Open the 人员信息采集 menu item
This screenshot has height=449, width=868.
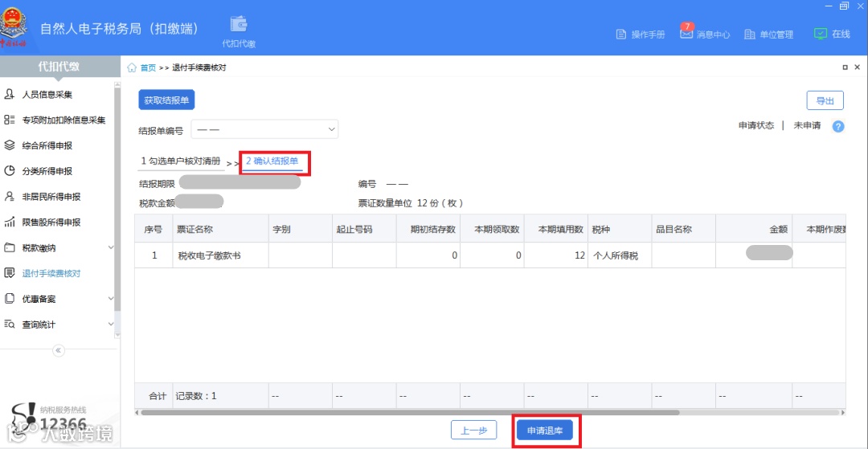point(47,95)
